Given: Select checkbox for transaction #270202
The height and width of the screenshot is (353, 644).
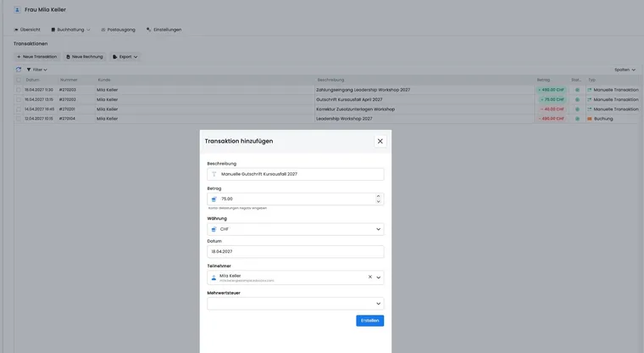Looking at the screenshot, I should click(19, 99).
